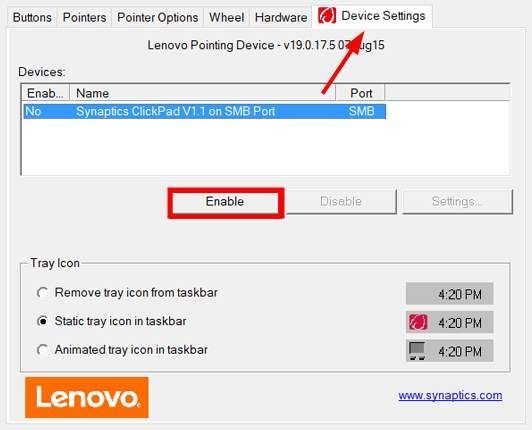
Task: Click the animated touchpad tray icon preview
Action: tap(417, 351)
